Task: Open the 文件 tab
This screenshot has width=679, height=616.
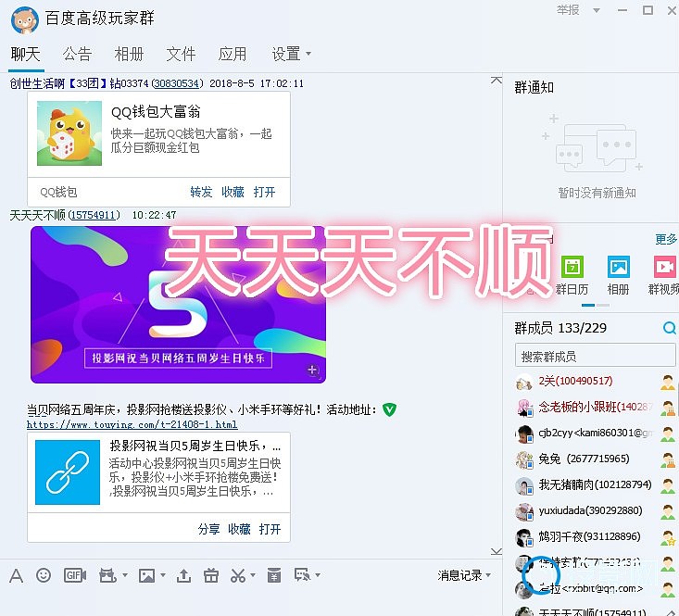Action: click(181, 54)
